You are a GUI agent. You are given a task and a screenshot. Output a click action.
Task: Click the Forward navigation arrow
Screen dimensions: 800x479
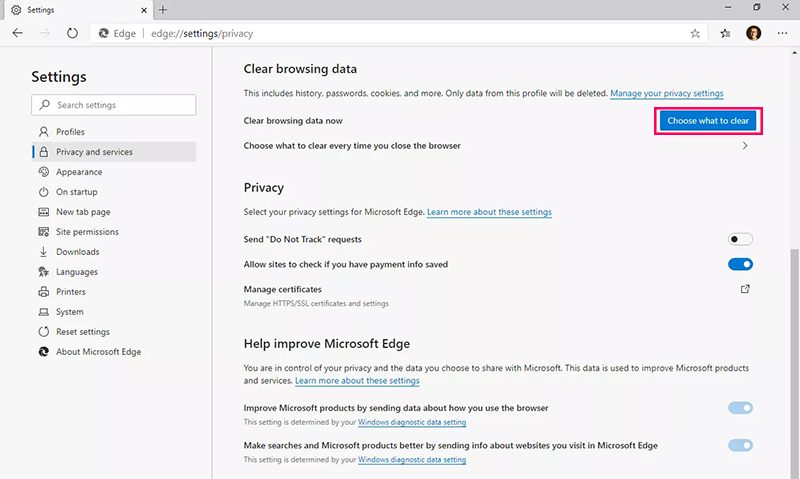point(45,33)
